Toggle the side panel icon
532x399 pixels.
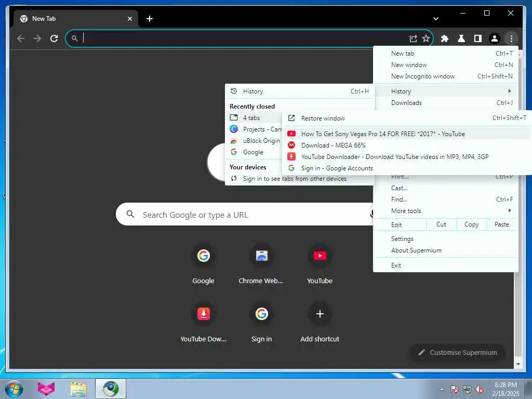(478, 38)
